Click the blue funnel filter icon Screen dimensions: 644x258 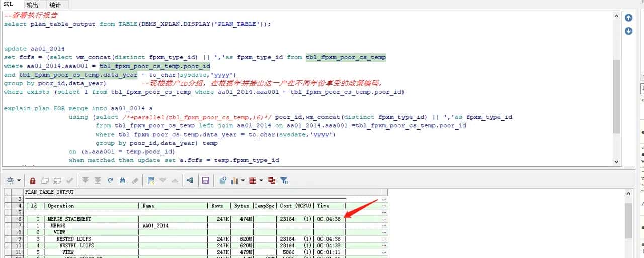pyautogui.click(x=284, y=180)
